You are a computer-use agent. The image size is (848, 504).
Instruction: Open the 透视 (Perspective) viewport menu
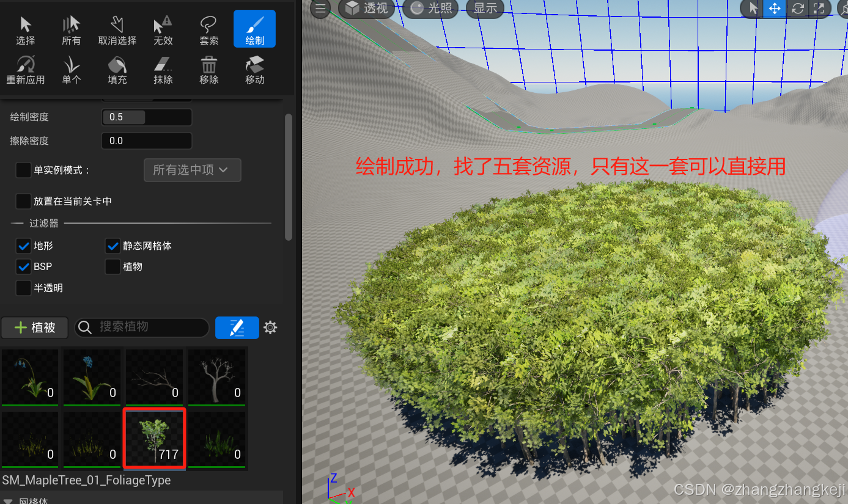(x=366, y=9)
